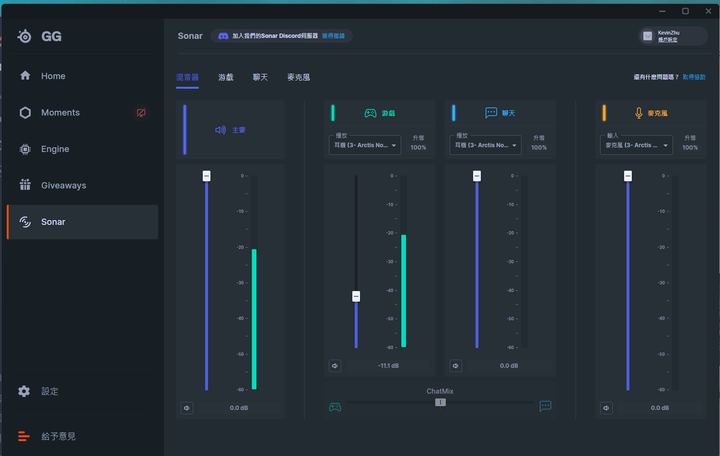Click the 0.0 dB value under the chat channel
This screenshot has height=456, width=720.
point(509,366)
